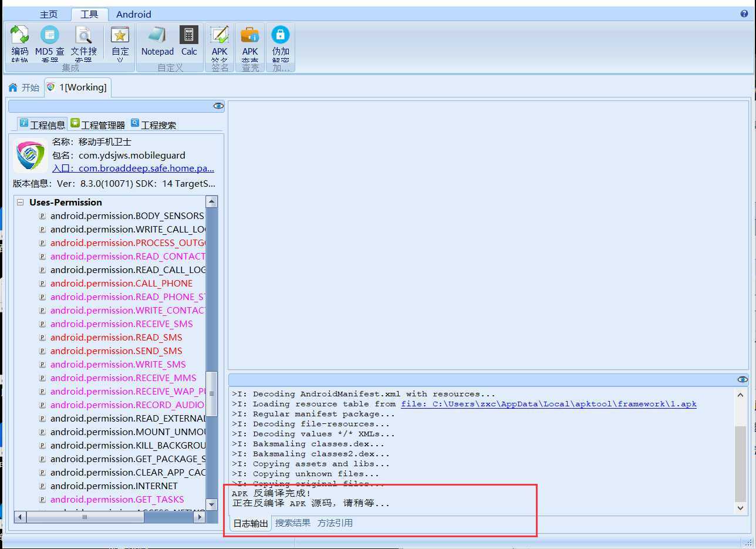Click the 'APK 反编译完成!' log line
The image size is (756, 549).
point(272,493)
